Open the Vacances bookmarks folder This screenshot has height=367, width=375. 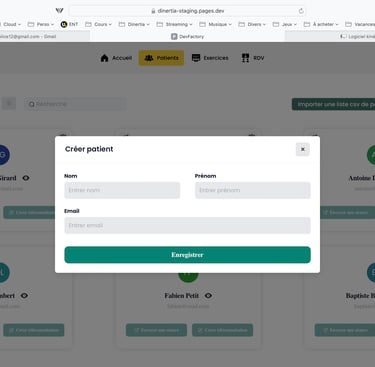pyautogui.click(x=360, y=24)
